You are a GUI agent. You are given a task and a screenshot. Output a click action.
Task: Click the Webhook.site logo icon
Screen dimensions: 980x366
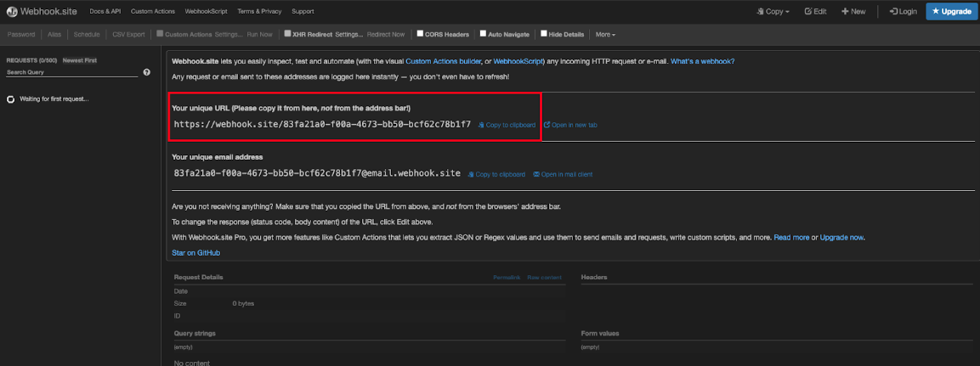[12, 11]
